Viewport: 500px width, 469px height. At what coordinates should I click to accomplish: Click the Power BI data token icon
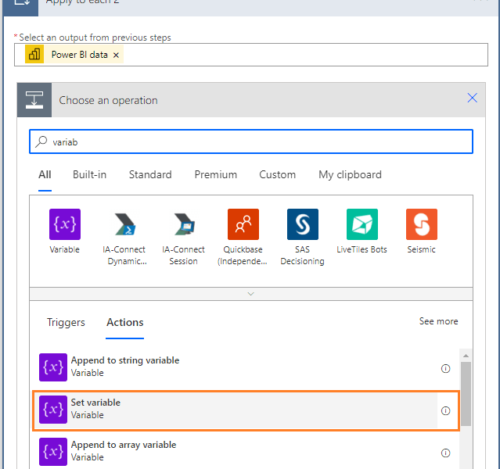coord(34,54)
